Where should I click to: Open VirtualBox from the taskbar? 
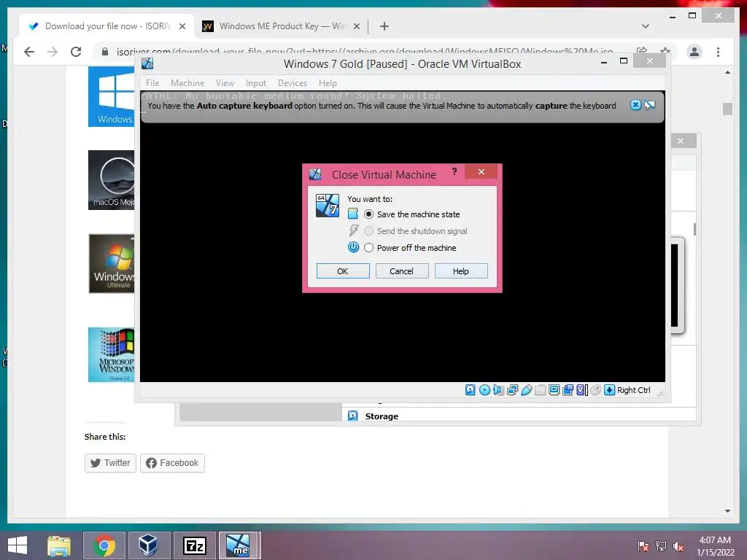click(x=148, y=545)
